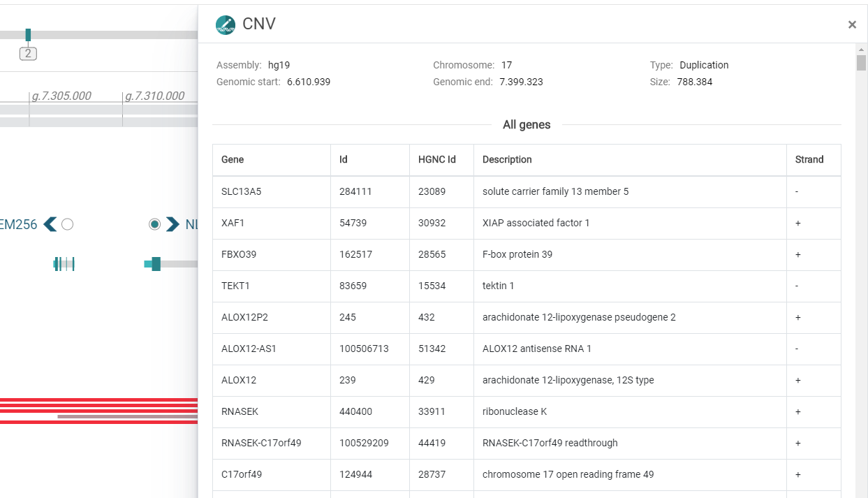The image size is (868, 498).
Task: Close the CNV details panel
Action: (852, 24)
